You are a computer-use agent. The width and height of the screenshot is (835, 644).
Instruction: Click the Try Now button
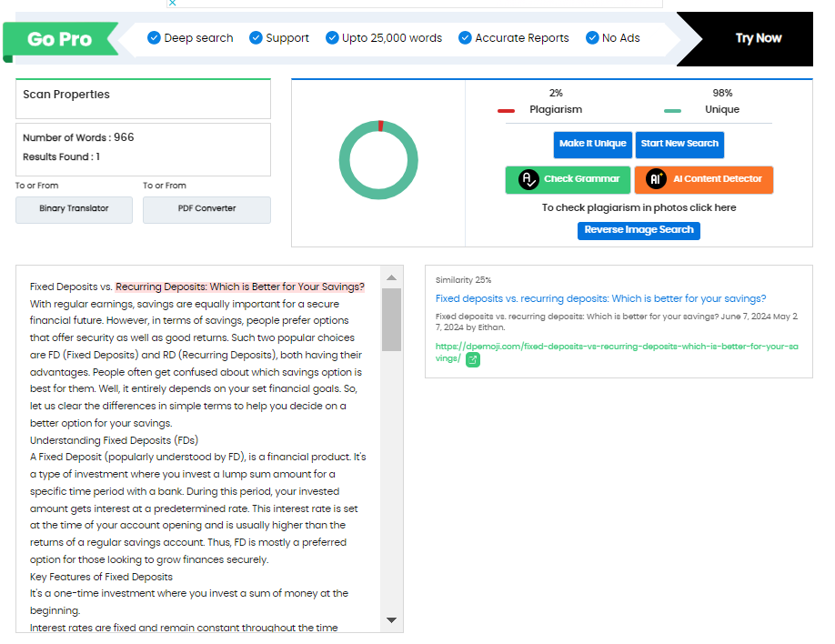[x=758, y=38]
